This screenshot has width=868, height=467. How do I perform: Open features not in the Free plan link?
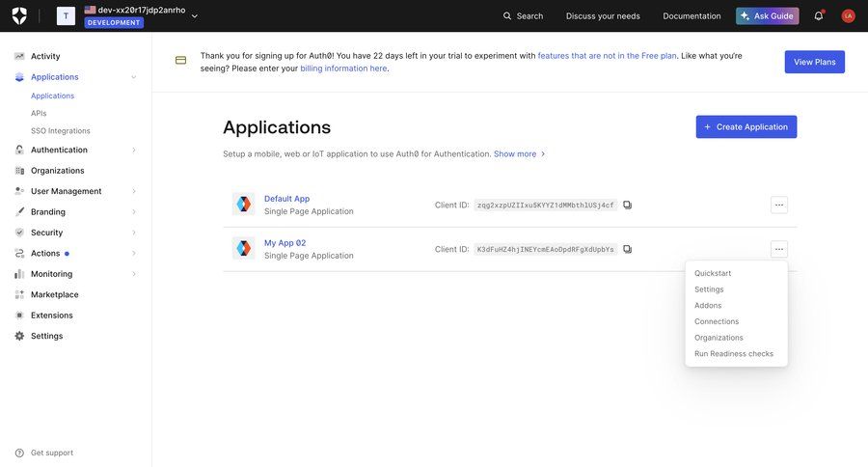[607, 55]
